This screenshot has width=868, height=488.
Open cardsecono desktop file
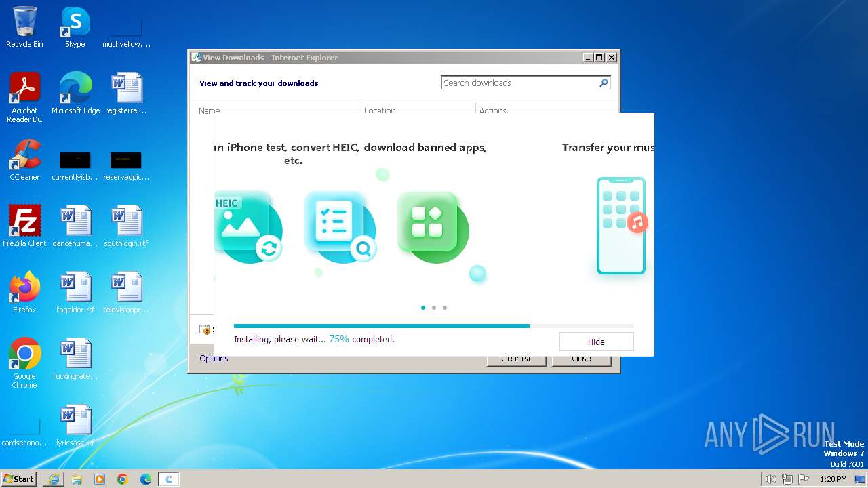coord(24,432)
